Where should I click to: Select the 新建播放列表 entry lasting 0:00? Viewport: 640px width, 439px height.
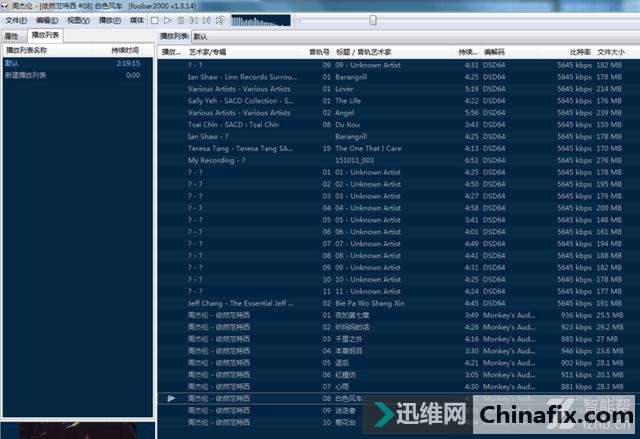pyautogui.click(x=78, y=75)
